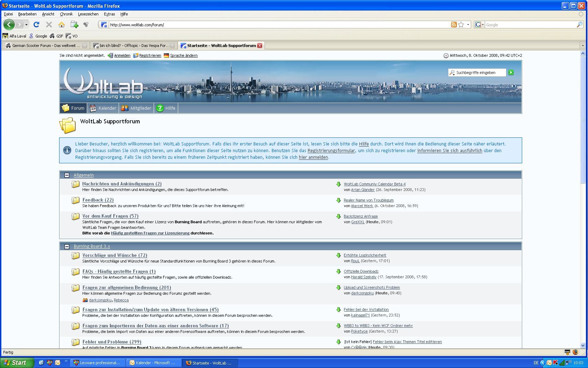
Task: Go to the browser home page icon
Action: pyautogui.click(x=62, y=25)
